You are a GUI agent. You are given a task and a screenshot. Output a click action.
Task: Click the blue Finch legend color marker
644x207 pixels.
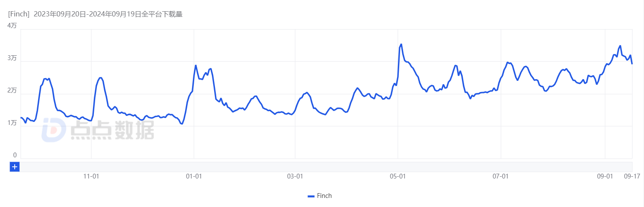(x=311, y=196)
